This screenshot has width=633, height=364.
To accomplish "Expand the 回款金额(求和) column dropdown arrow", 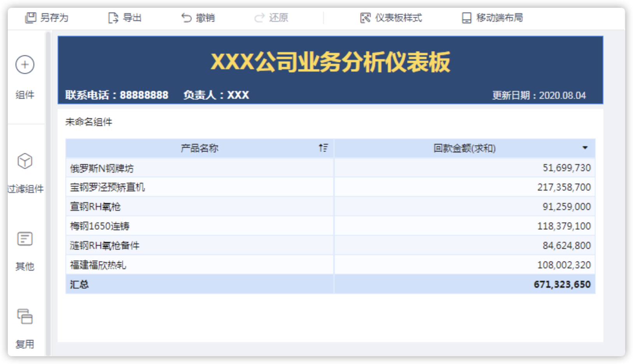I will pyautogui.click(x=585, y=148).
